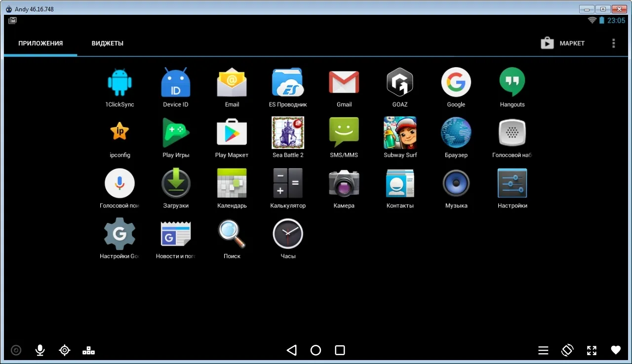Viewport: 632px width, 364px height.
Task: Open the Hangouts app
Action: (x=512, y=83)
